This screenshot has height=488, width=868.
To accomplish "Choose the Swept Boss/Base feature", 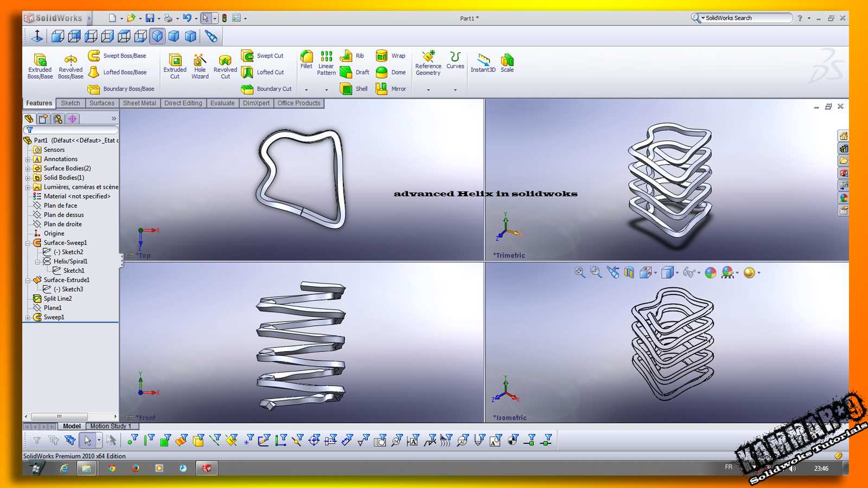I will [117, 56].
